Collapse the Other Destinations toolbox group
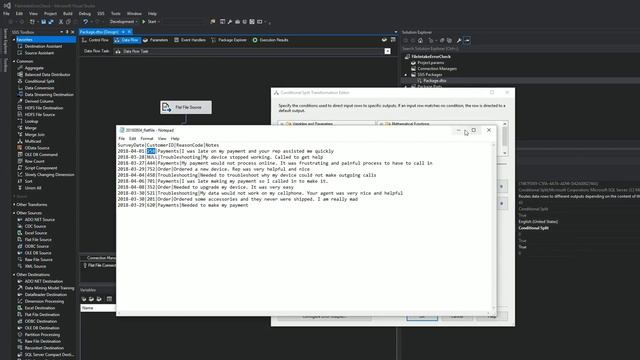Image resolution: width=640 pixels, height=360 pixels. point(14,275)
